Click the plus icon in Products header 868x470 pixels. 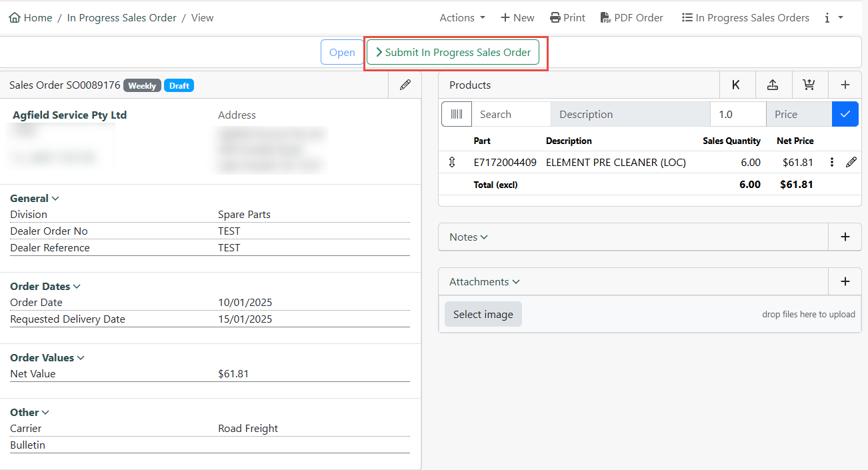pos(845,85)
